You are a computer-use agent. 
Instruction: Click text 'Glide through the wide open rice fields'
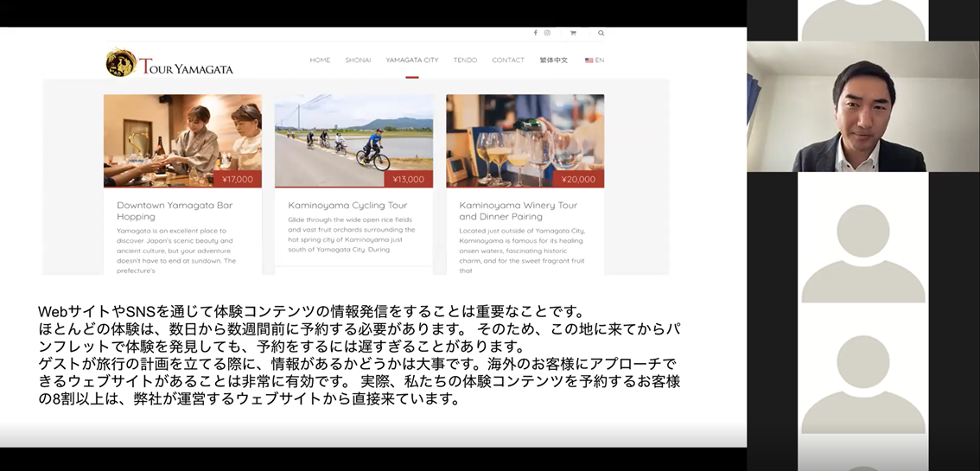click(x=350, y=220)
